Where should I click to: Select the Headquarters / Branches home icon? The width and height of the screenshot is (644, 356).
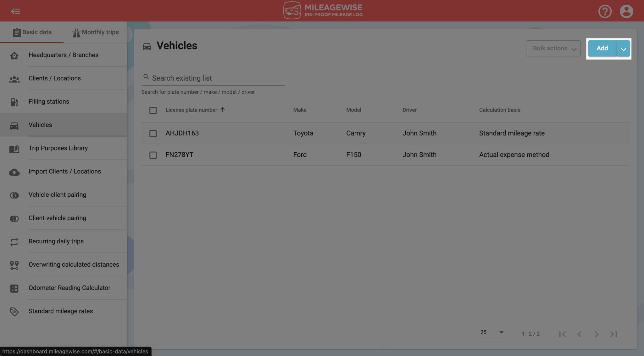point(14,55)
